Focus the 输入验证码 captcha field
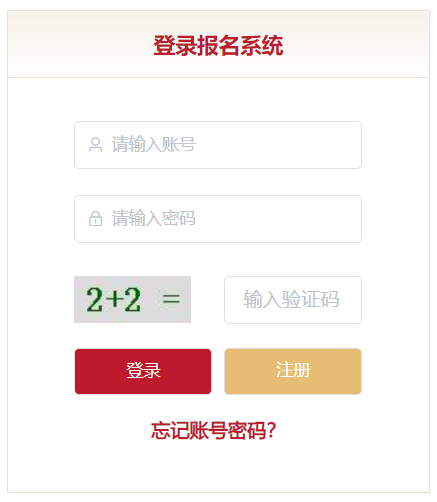 (x=293, y=300)
